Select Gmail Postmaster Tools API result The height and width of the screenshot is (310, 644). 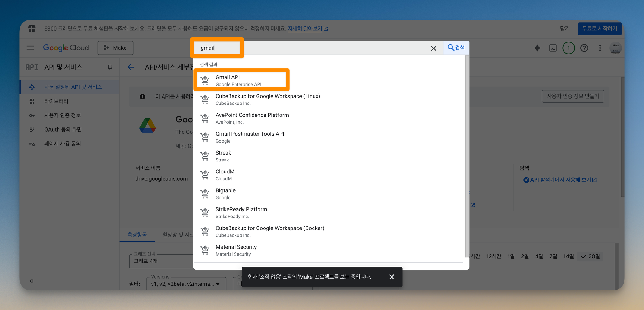329,137
